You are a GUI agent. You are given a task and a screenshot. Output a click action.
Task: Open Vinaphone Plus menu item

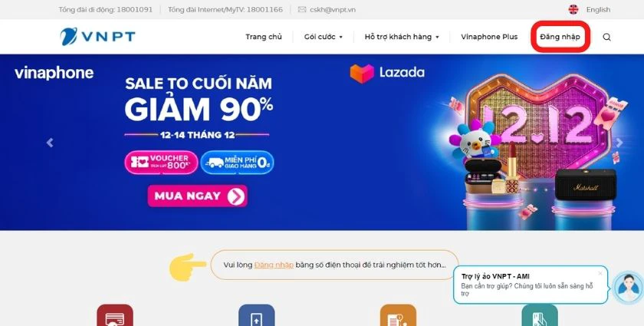click(x=489, y=37)
